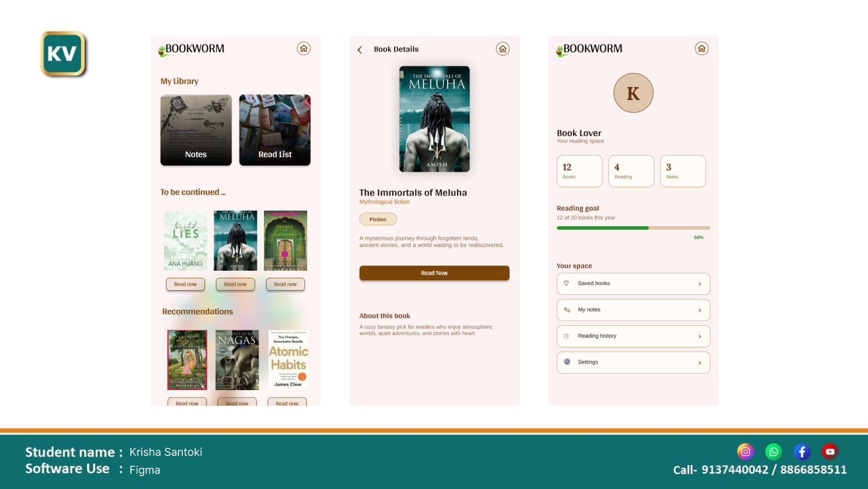Click Read now under Palace of Illusions
The width and height of the screenshot is (868, 489).
pos(286,284)
